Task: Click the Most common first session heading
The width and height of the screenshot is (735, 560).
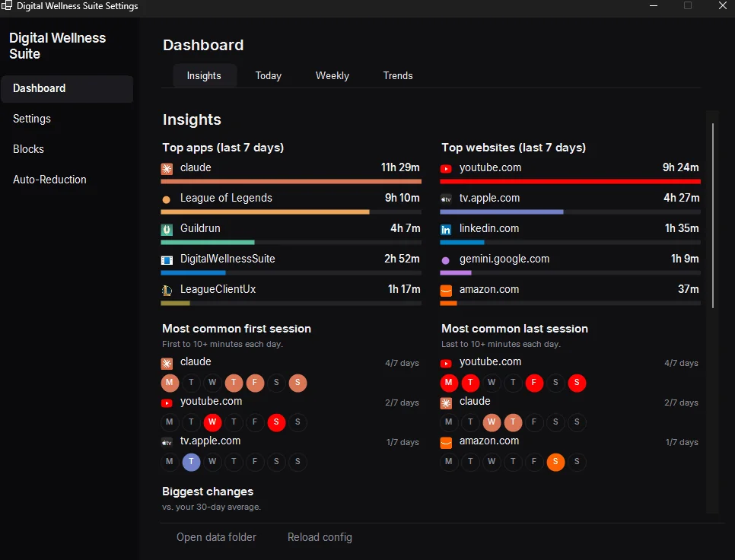Action: (237, 329)
